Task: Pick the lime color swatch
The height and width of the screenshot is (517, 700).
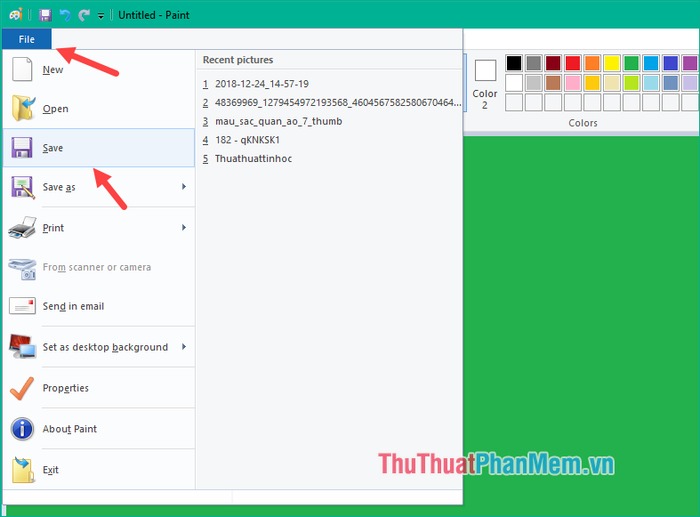Action: [x=632, y=83]
